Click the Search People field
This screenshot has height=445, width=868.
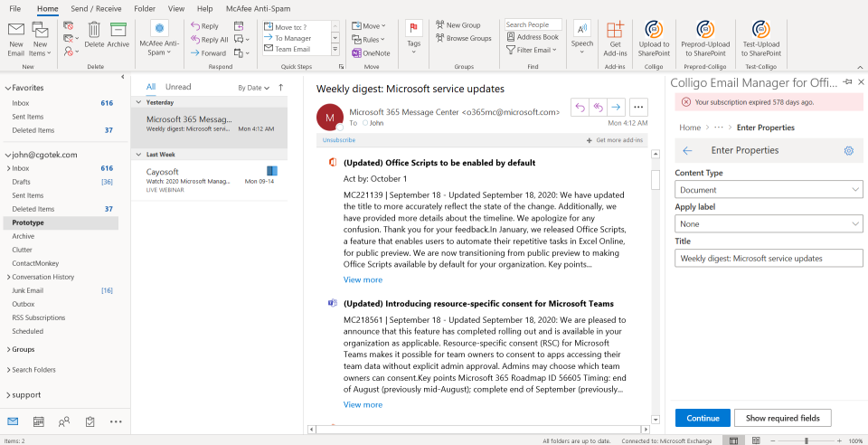[x=533, y=24]
